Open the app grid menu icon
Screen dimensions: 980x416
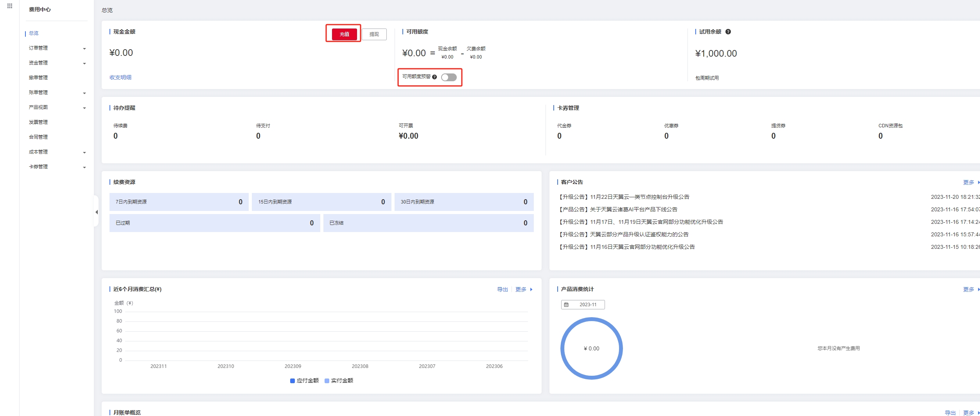(x=10, y=6)
